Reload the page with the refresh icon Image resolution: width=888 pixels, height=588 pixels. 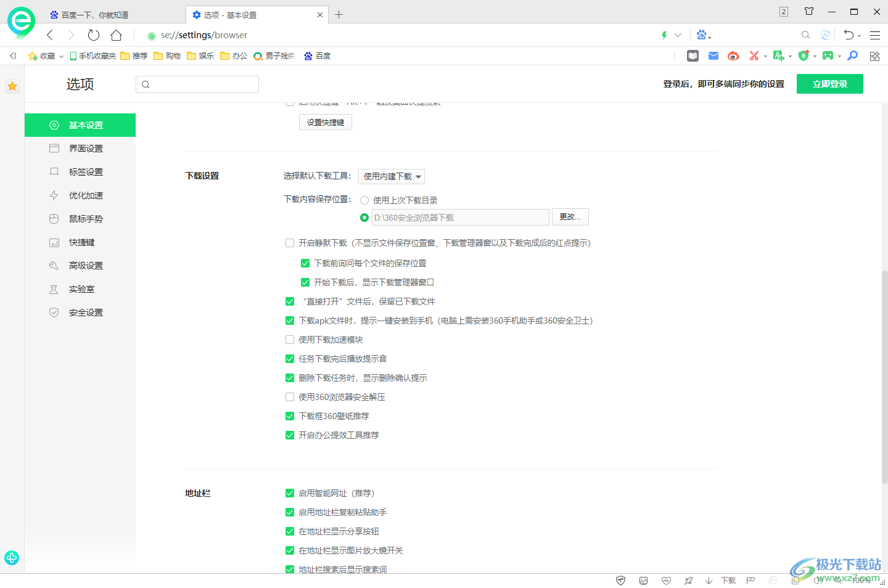(x=93, y=35)
